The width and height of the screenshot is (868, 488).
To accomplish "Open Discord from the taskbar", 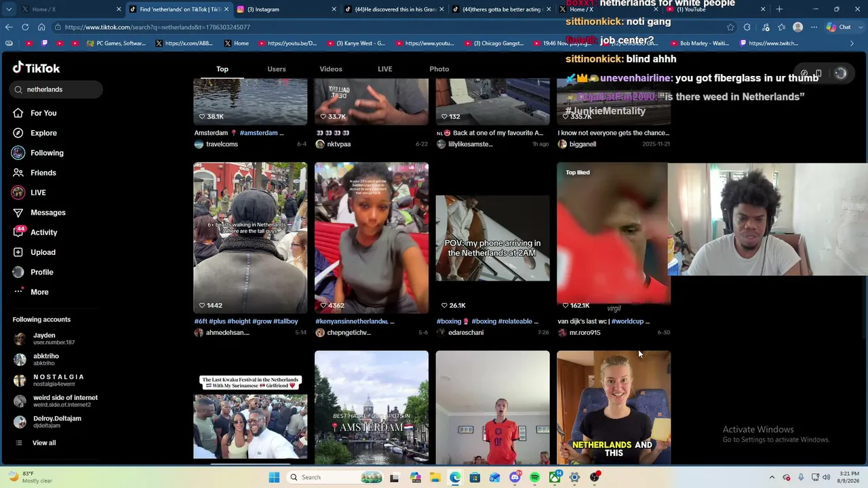I will tap(515, 477).
